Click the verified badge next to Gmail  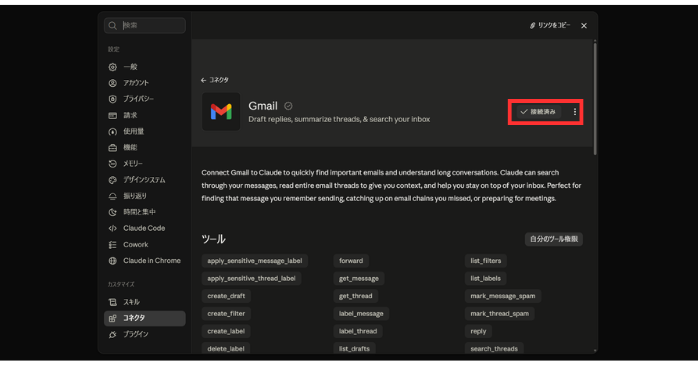[288, 106]
